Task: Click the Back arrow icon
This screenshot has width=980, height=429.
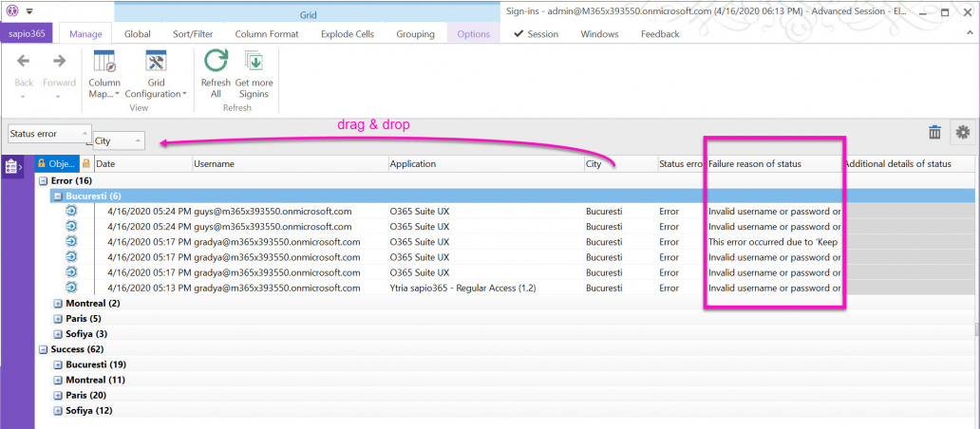Action: coord(24,61)
